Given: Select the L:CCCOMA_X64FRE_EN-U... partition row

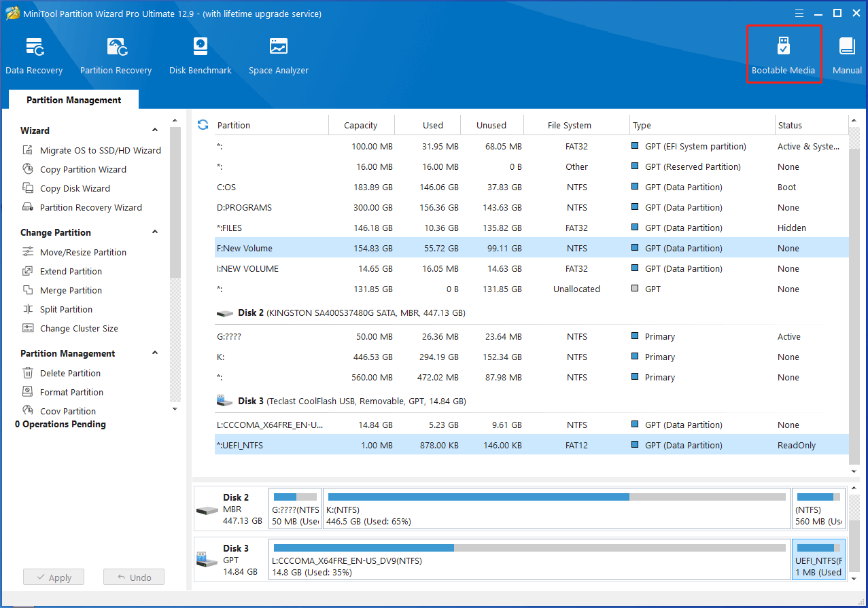Looking at the screenshot, I should click(x=532, y=425).
